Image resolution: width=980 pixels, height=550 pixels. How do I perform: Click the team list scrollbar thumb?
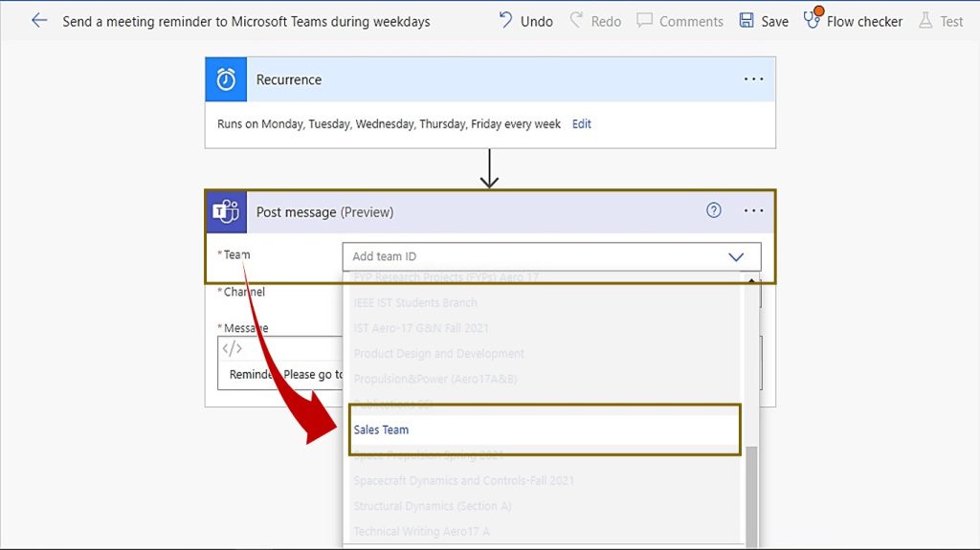coord(751,496)
